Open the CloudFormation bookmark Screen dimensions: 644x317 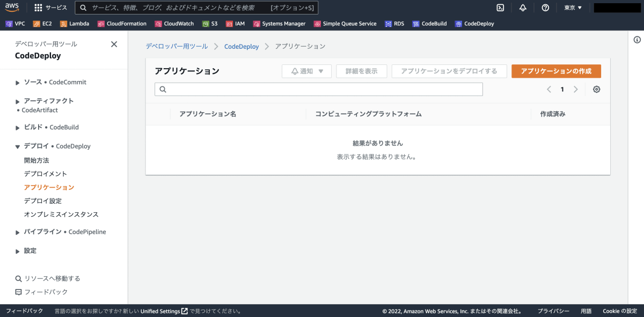(x=122, y=24)
